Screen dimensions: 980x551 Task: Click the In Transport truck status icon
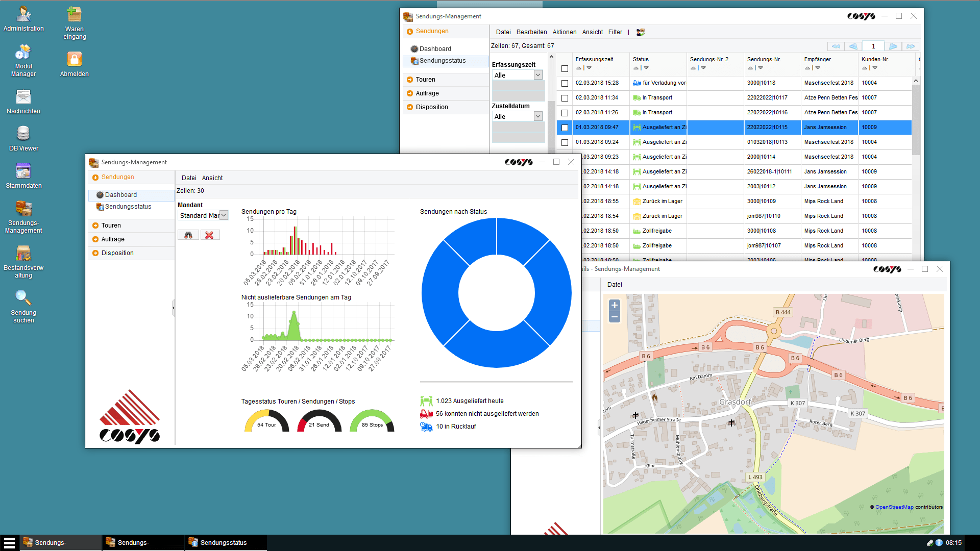(x=636, y=97)
